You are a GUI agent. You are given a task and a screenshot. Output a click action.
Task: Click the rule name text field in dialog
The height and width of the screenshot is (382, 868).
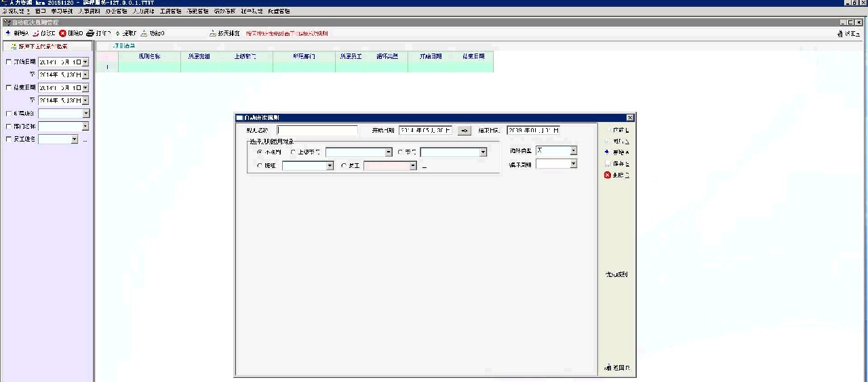coord(317,131)
